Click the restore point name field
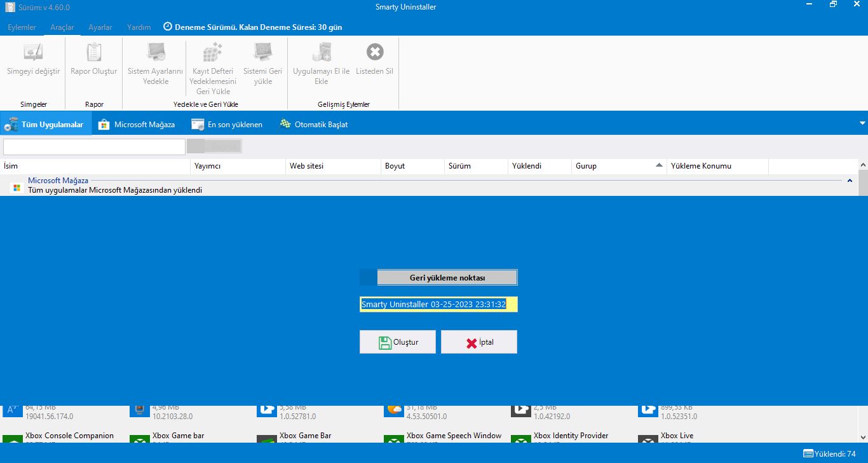 click(438, 305)
